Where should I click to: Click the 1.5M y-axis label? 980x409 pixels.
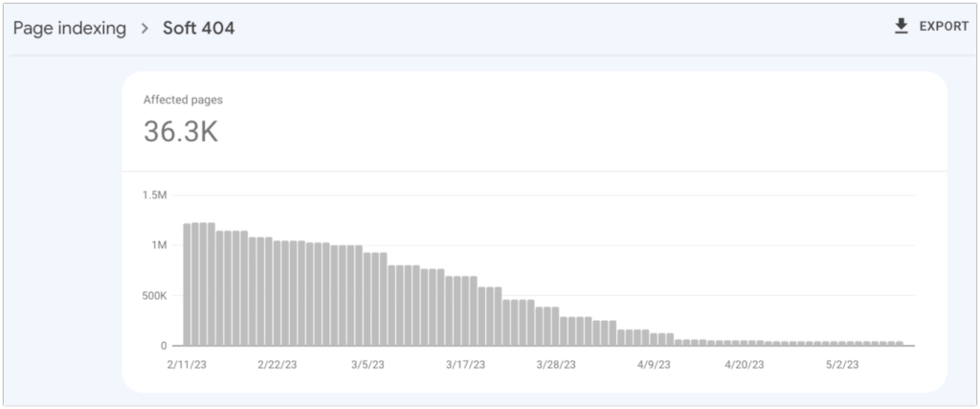(x=155, y=195)
